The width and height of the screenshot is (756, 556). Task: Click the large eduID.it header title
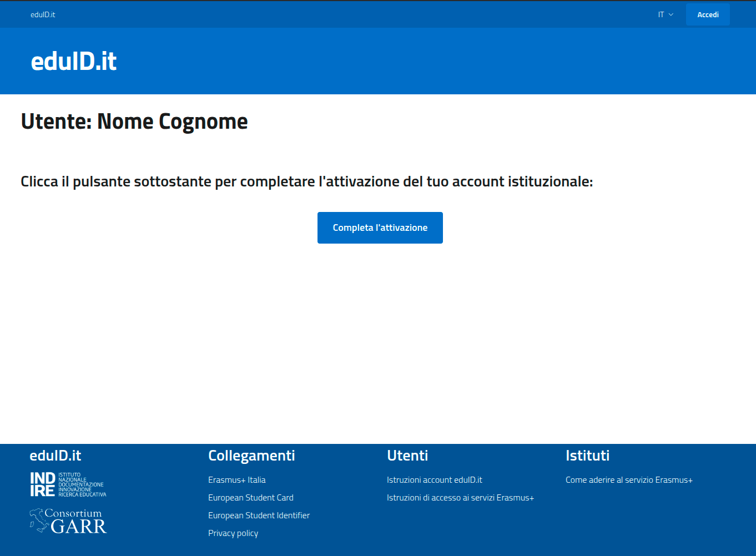click(x=74, y=61)
